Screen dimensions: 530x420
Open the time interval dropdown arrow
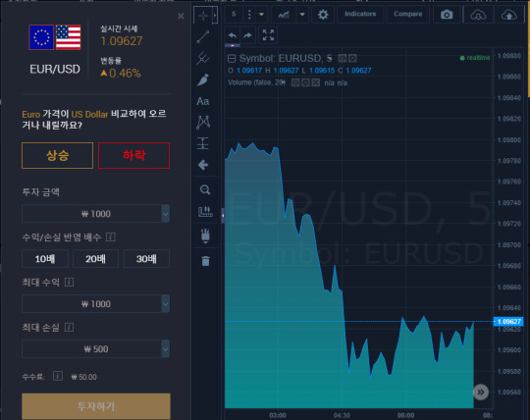(261, 15)
